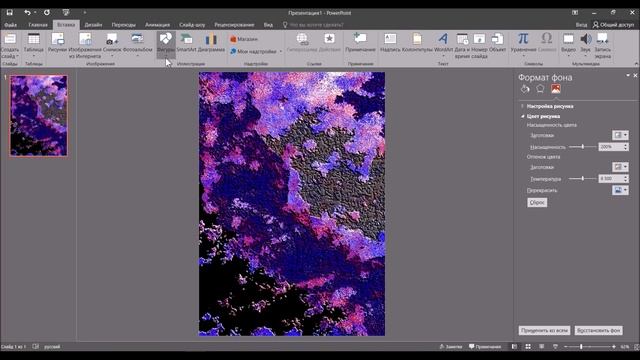640x360 pixels.
Task: Switch to Рецензирование tab
Action: (x=234, y=25)
